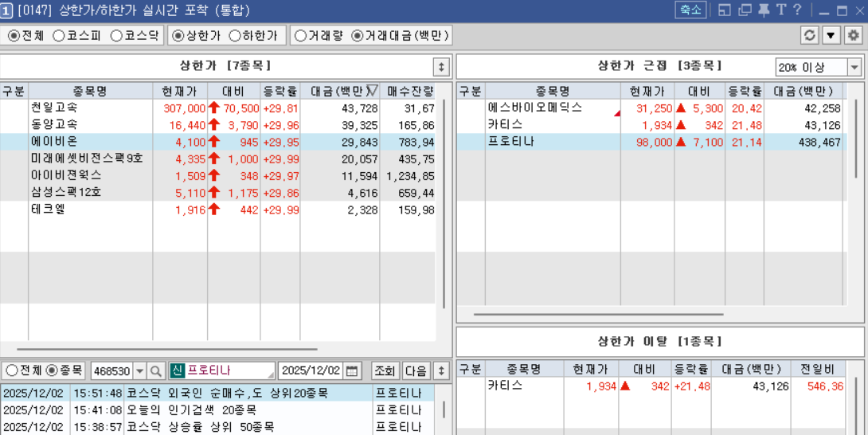Click the 상한가 list vertical scrollbar
Image resolution: width=868 pixels, height=435 pixels.
[444, 205]
